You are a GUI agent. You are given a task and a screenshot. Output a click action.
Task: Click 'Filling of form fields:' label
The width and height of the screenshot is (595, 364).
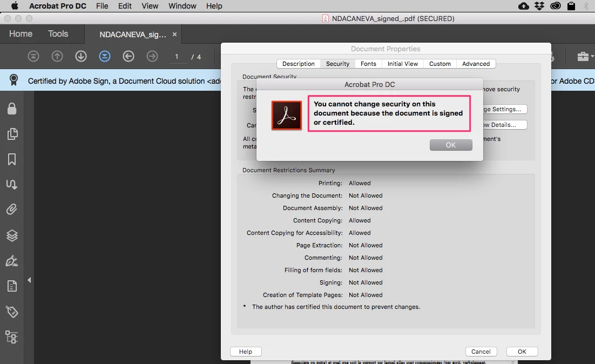[314, 270]
